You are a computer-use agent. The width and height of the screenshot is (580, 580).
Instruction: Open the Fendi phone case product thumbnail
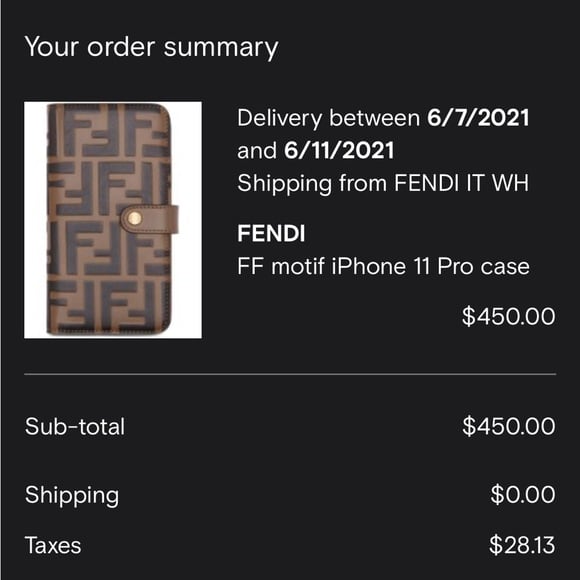[113, 220]
